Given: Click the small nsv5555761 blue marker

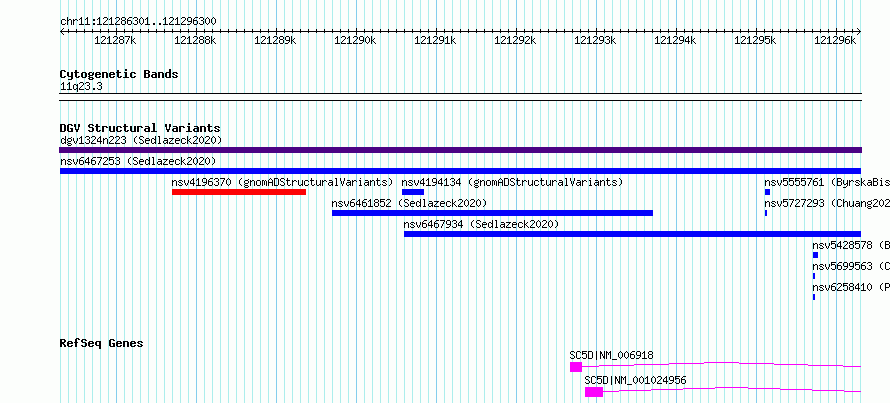Looking at the screenshot, I should coord(767,192).
